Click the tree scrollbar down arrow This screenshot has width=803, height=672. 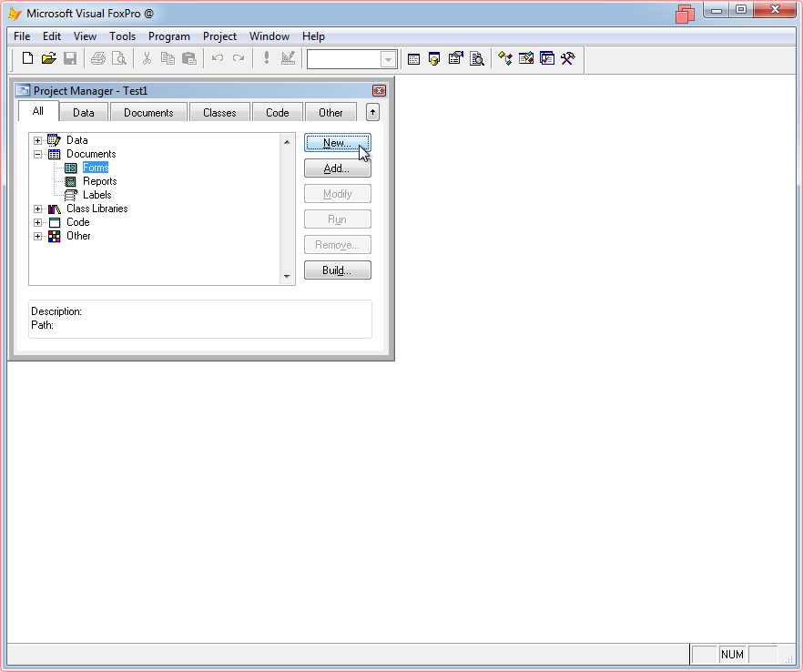pyautogui.click(x=288, y=277)
